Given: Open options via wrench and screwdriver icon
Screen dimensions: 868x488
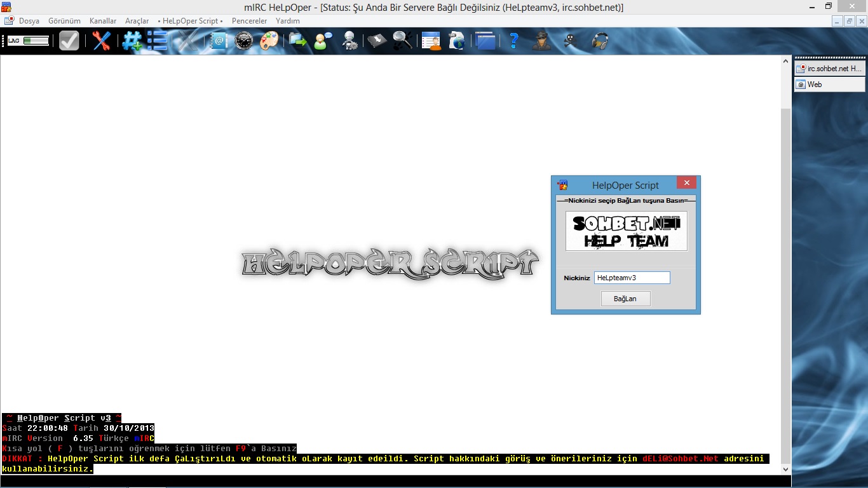Looking at the screenshot, I should pyautogui.click(x=101, y=41).
